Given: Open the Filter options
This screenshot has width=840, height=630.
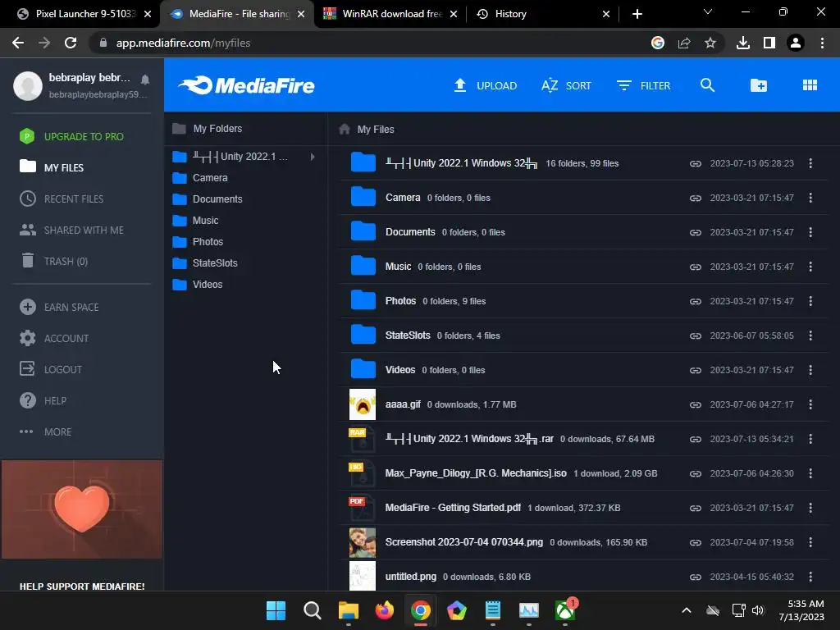Looking at the screenshot, I should pos(643,85).
